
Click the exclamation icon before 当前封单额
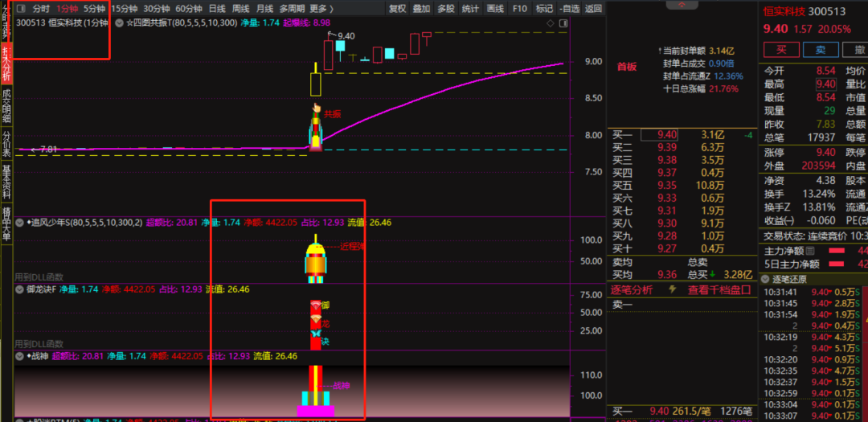[x=659, y=51]
